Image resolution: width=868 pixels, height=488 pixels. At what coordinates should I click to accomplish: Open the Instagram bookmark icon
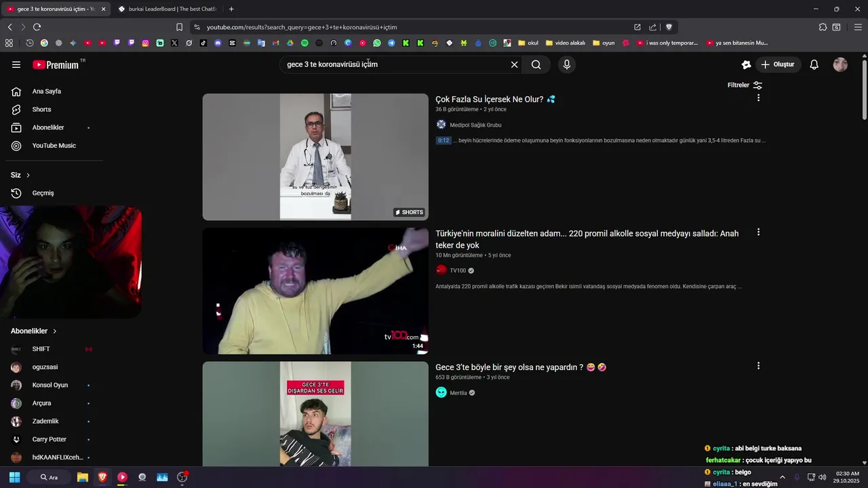tap(145, 43)
